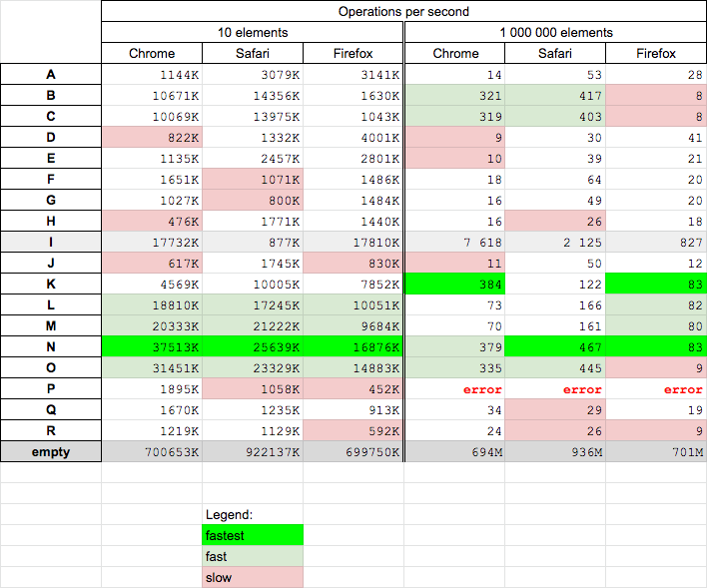Select row label A
The height and width of the screenshot is (588, 707).
tap(51, 74)
